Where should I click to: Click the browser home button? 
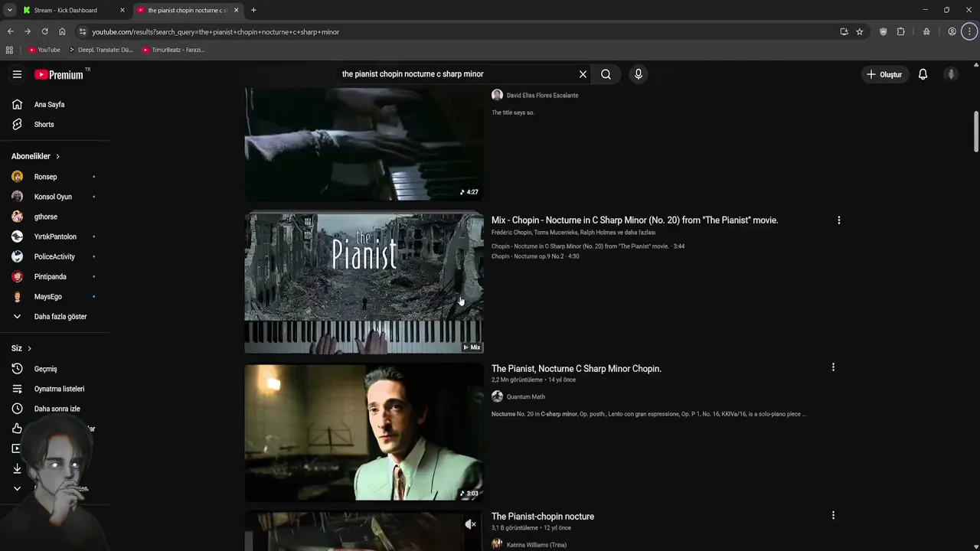click(x=62, y=31)
